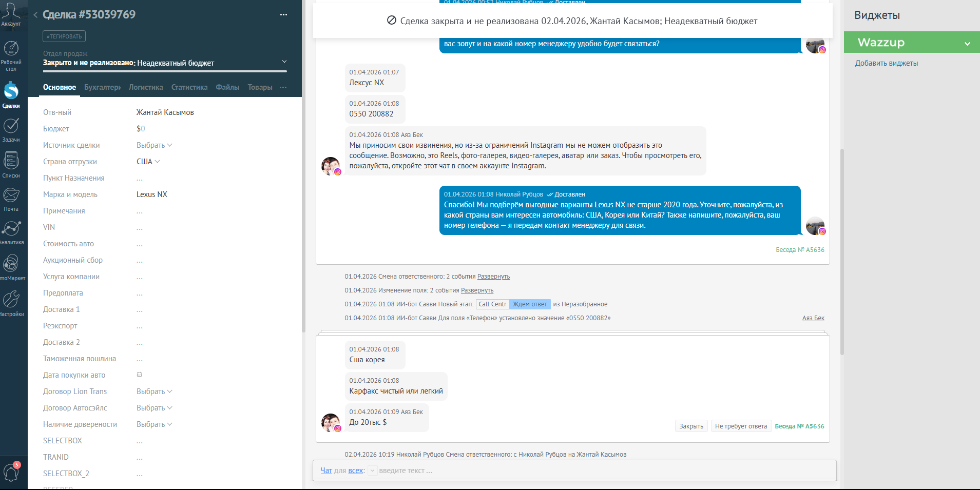Expand Смена ответственного events via Развернуть
The width and height of the screenshot is (980, 490).
tap(493, 277)
